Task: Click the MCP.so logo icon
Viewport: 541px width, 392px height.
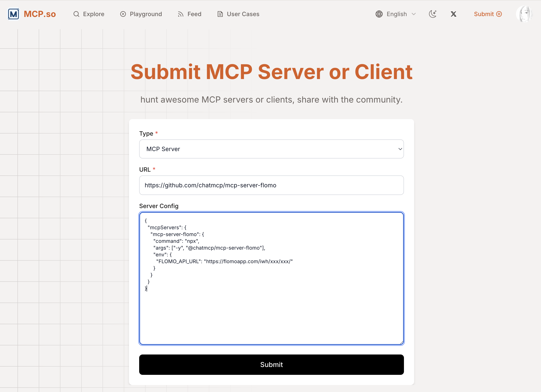Action: [x=13, y=14]
